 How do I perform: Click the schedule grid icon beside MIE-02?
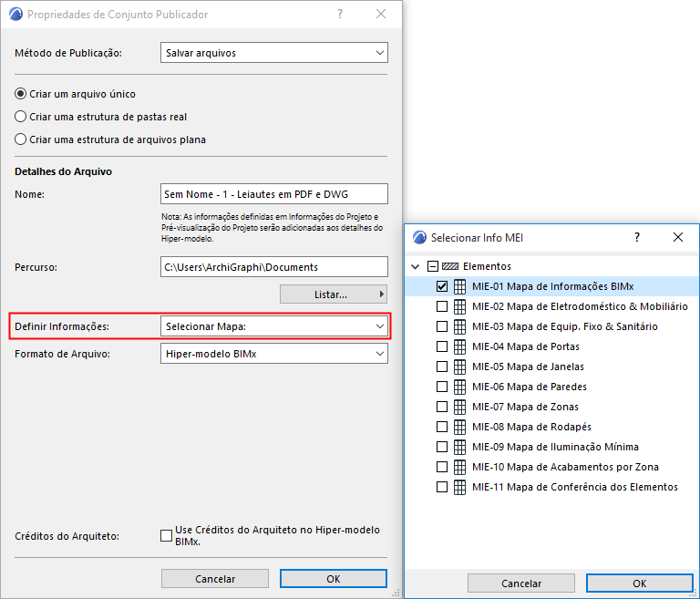click(459, 306)
